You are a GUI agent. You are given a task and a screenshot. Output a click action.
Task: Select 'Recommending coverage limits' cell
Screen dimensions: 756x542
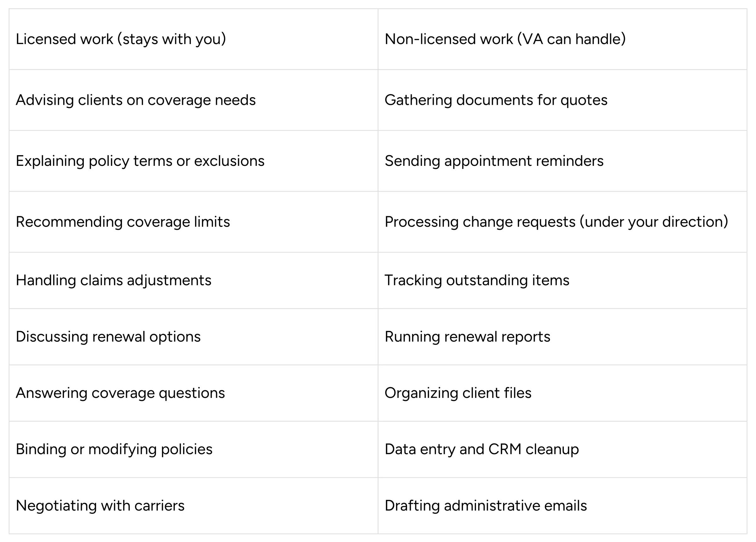193,222
